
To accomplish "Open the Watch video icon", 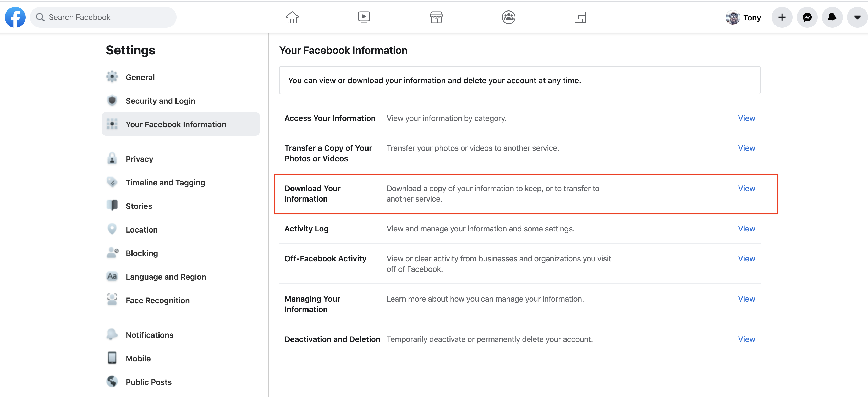I will click(364, 17).
